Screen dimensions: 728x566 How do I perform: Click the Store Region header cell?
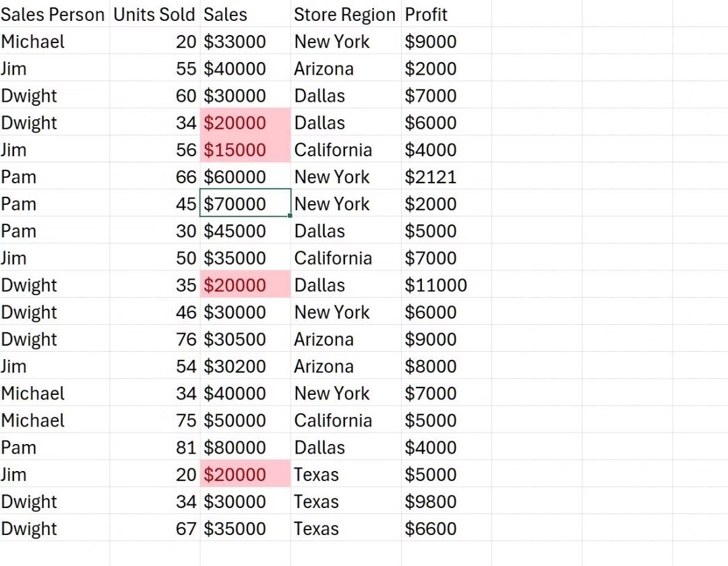(345, 15)
